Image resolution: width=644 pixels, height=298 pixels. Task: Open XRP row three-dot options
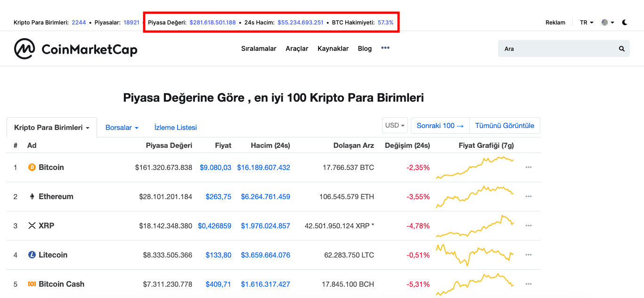pyautogui.click(x=529, y=226)
